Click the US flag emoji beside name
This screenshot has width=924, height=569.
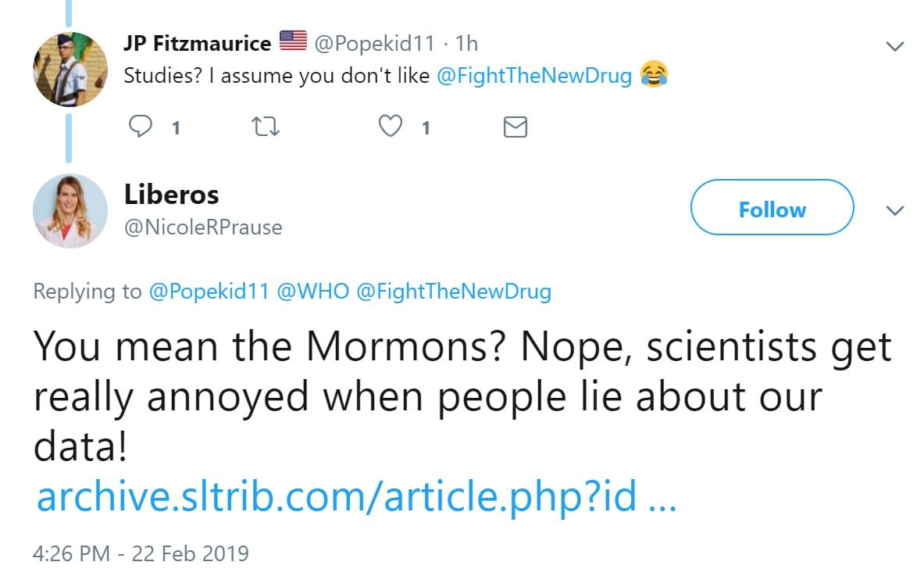click(293, 41)
